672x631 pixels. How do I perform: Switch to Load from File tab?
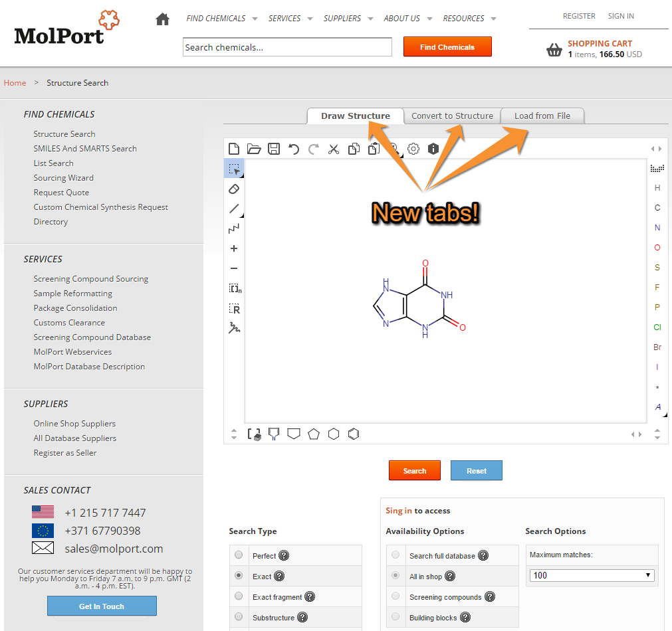pos(542,116)
